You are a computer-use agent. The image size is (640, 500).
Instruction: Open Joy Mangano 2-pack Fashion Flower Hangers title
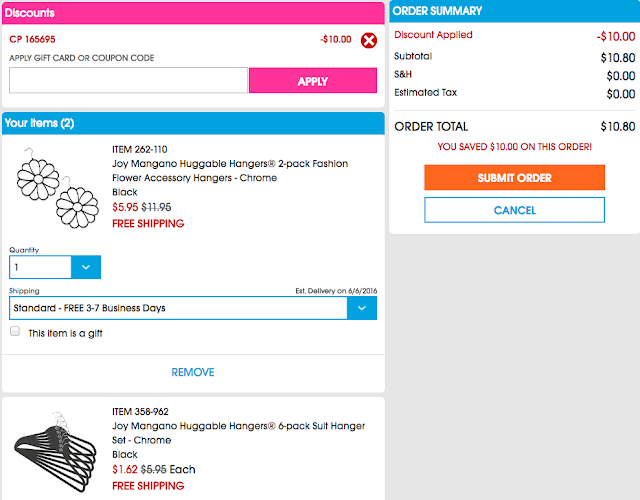pyautogui.click(x=230, y=171)
